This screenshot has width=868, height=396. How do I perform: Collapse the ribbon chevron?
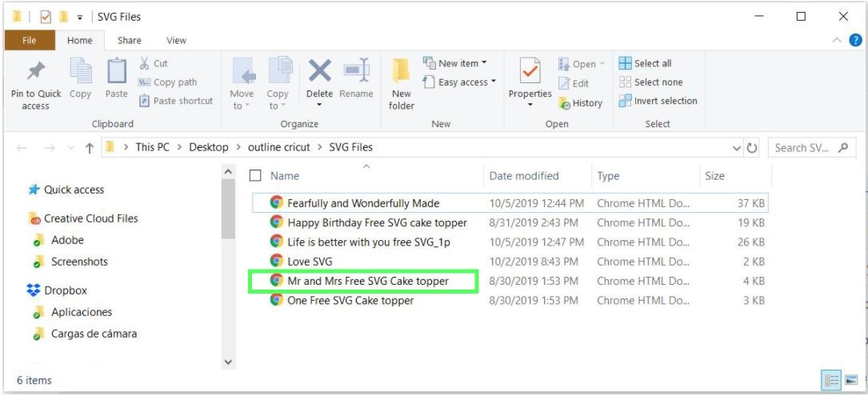pos(837,40)
